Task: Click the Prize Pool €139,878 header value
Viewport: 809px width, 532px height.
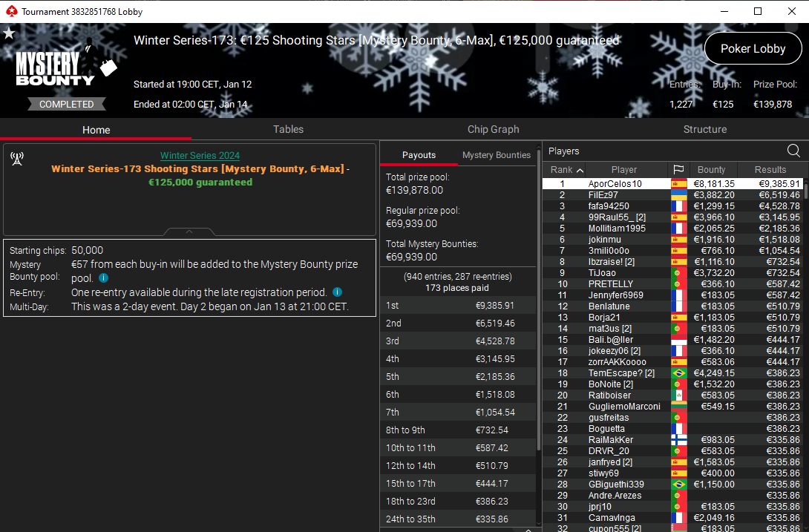Action: click(x=773, y=104)
